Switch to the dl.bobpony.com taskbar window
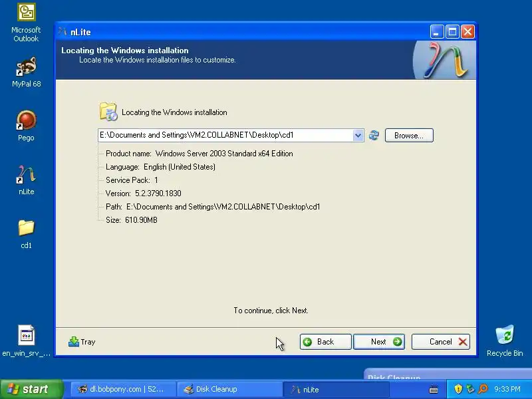 122,389
